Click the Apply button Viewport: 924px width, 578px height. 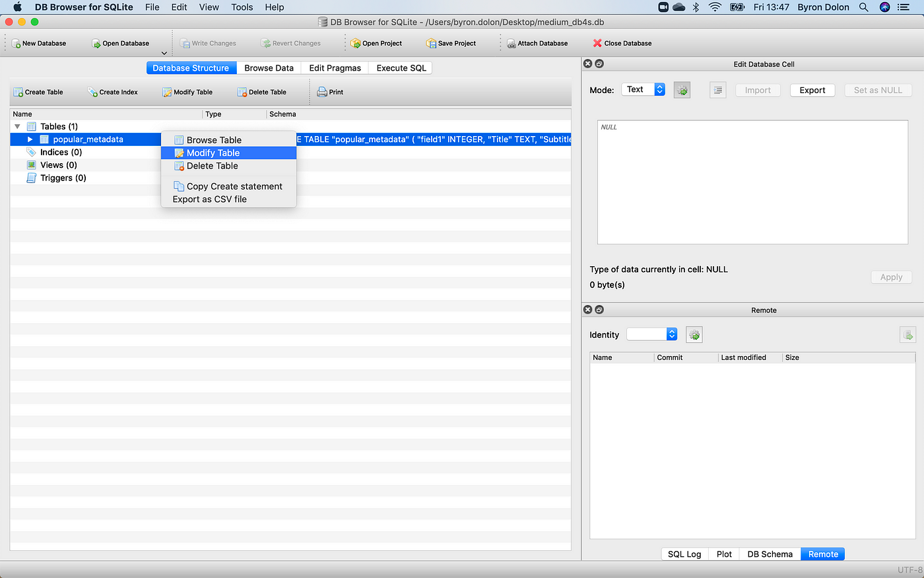click(891, 277)
